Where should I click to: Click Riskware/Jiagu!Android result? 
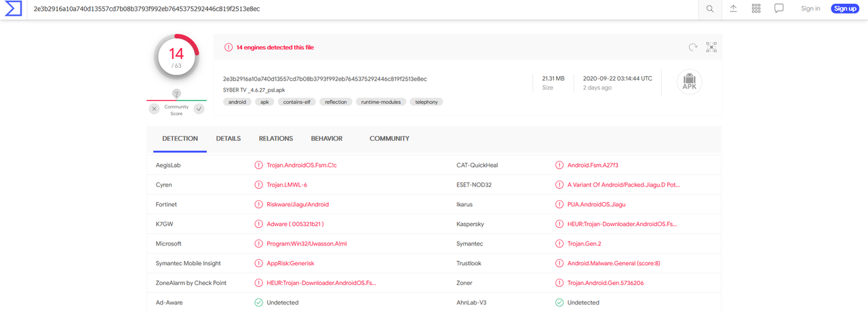tap(298, 204)
